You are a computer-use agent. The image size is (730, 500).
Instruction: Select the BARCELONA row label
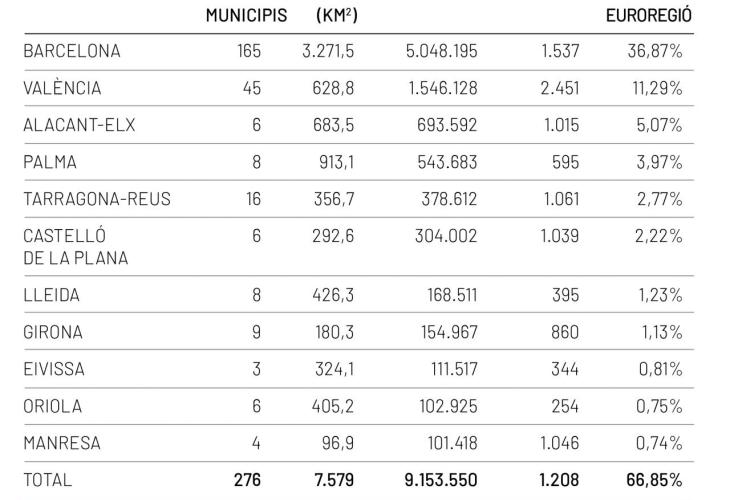click(x=71, y=51)
